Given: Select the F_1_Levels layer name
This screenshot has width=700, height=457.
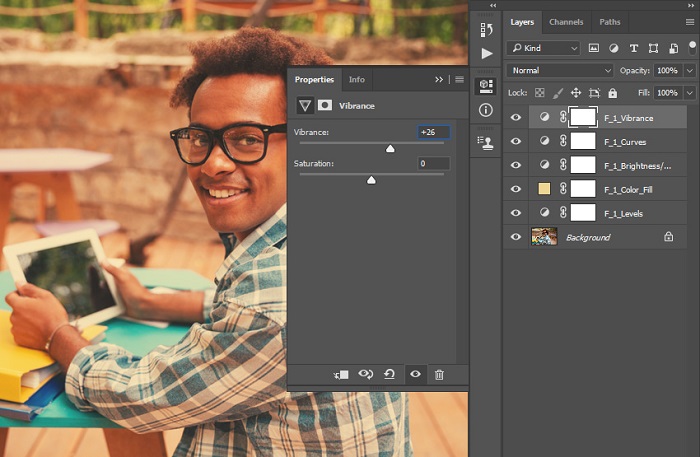Looking at the screenshot, I should pyautogui.click(x=623, y=214).
